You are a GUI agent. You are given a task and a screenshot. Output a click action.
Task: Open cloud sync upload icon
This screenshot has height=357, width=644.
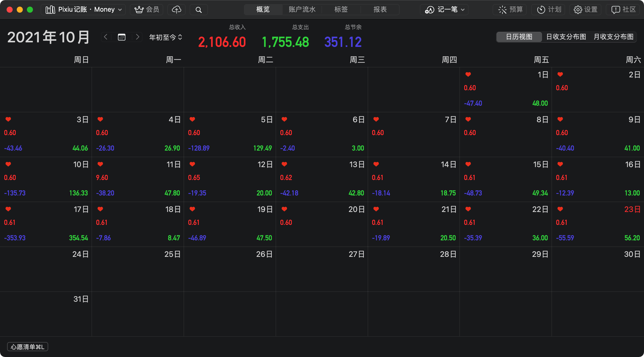click(176, 10)
